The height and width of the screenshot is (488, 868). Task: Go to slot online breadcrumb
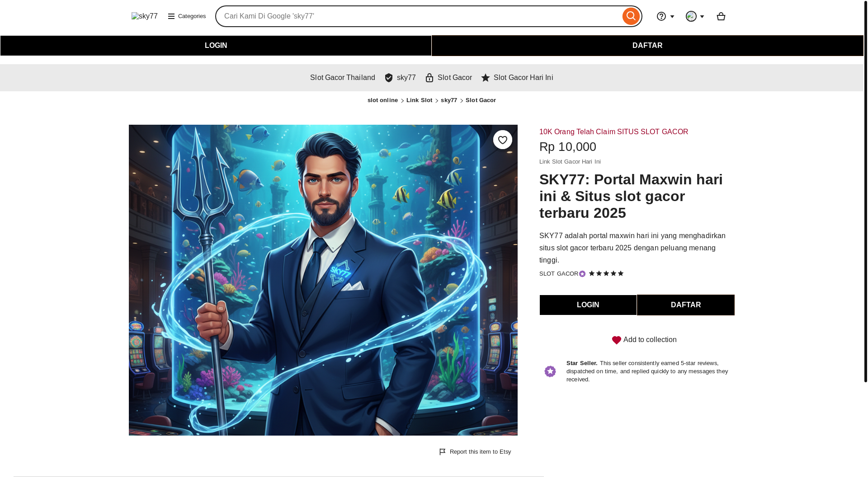click(x=382, y=100)
